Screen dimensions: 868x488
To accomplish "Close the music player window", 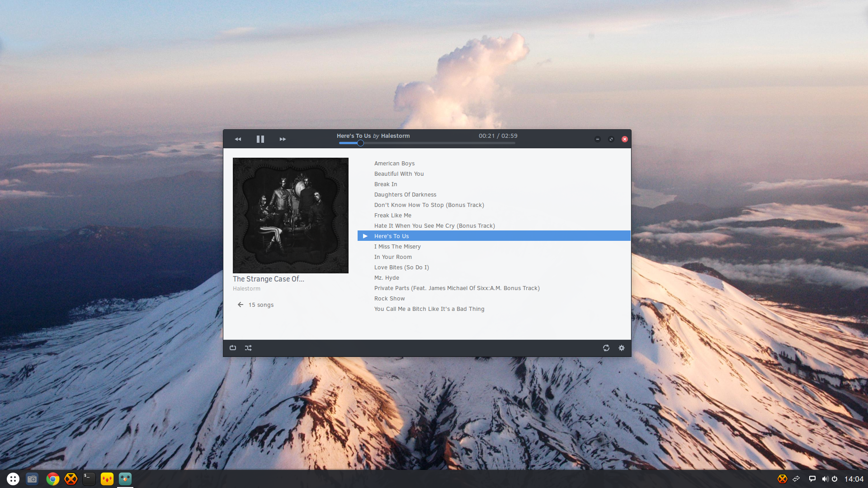I will [625, 139].
